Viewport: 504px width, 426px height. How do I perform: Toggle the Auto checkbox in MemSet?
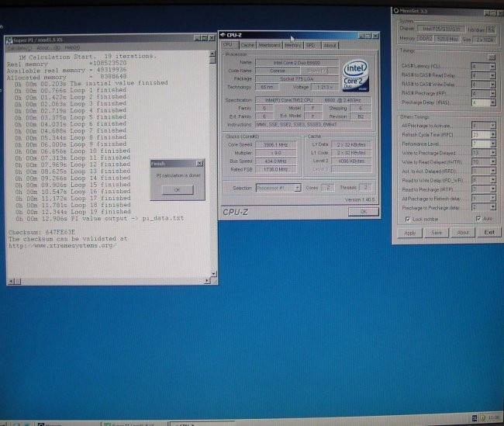click(x=478, y=218)
